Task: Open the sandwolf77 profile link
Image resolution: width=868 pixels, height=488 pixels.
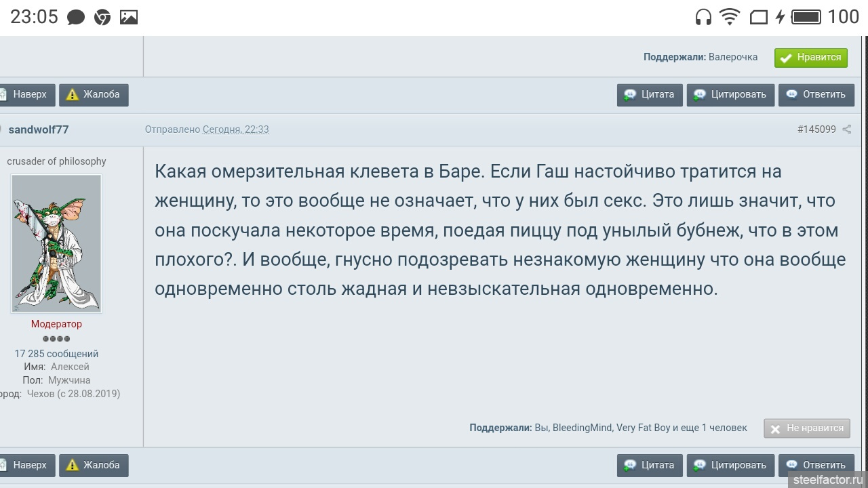Action: click(x=39, y=129)
